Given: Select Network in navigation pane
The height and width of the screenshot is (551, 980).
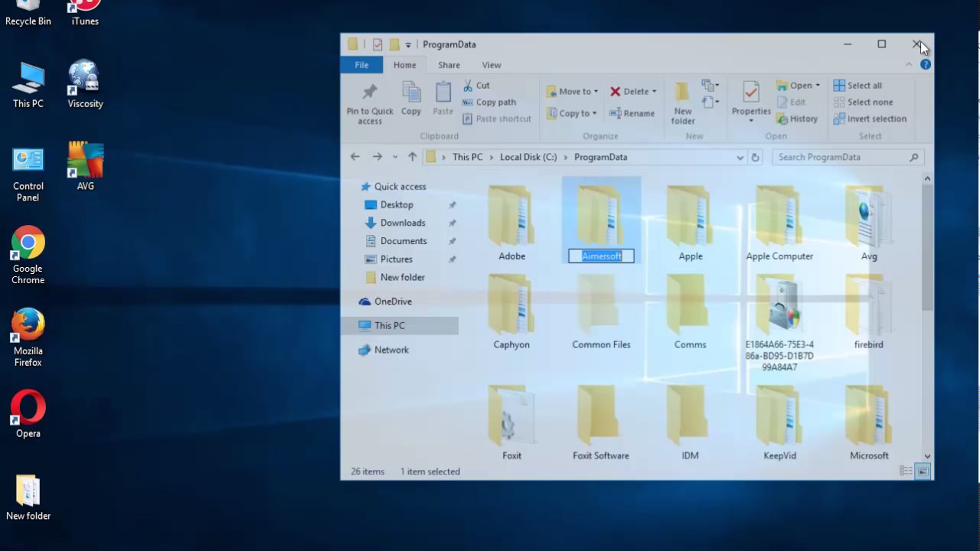Looking at the screenshot, I should [384, 350].
